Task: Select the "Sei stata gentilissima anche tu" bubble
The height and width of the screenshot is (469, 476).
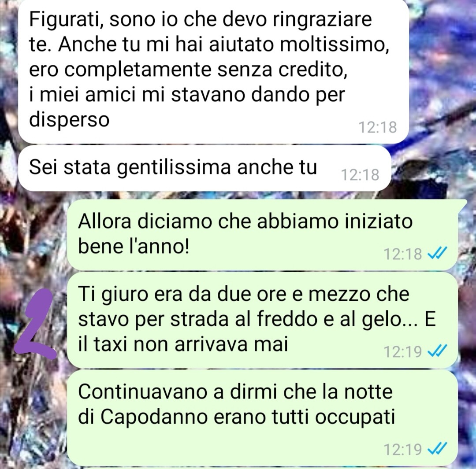Action: 205,169
